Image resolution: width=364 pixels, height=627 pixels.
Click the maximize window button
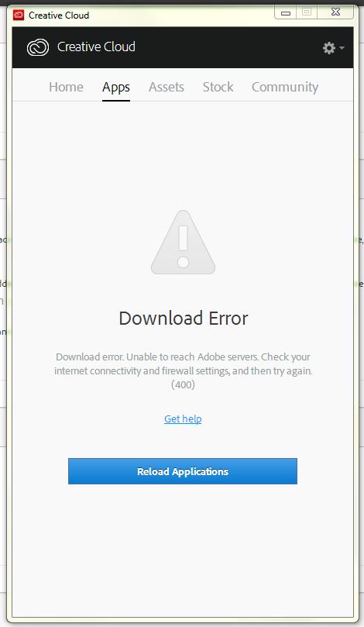coord(307,12)
